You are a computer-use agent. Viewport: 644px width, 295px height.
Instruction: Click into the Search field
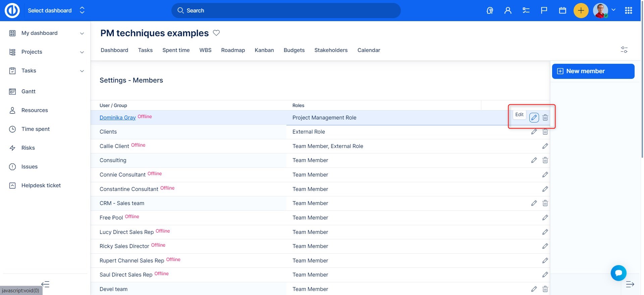pos(286,10)
